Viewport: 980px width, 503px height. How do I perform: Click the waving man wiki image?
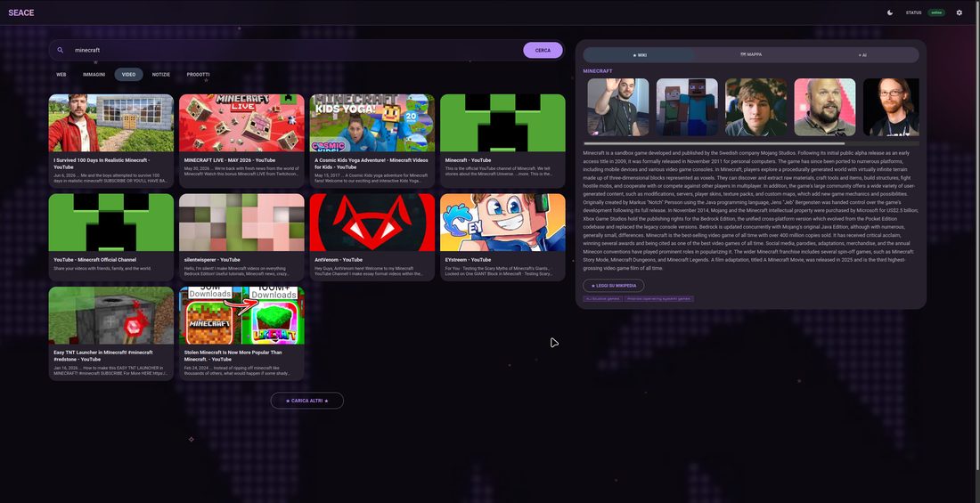point(618,107)
